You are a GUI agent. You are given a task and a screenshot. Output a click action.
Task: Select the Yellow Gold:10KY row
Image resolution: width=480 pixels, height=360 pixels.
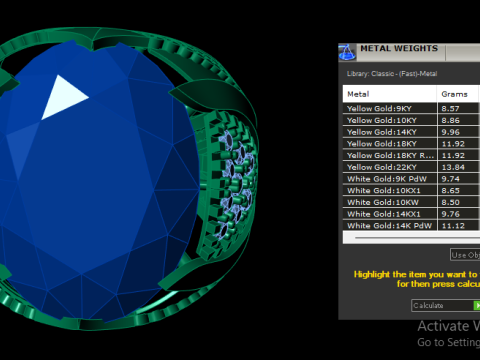[411, 120]
